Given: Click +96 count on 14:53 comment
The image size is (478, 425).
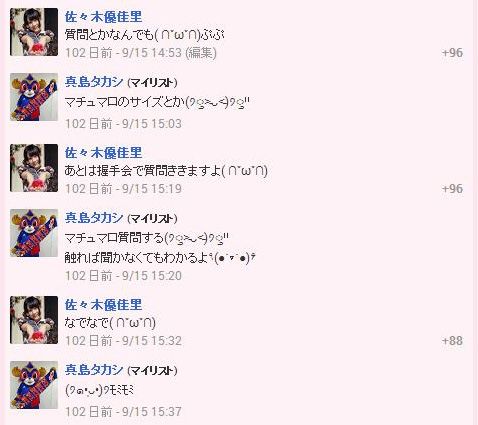Looking at the screenshot, I should (452, 53).
